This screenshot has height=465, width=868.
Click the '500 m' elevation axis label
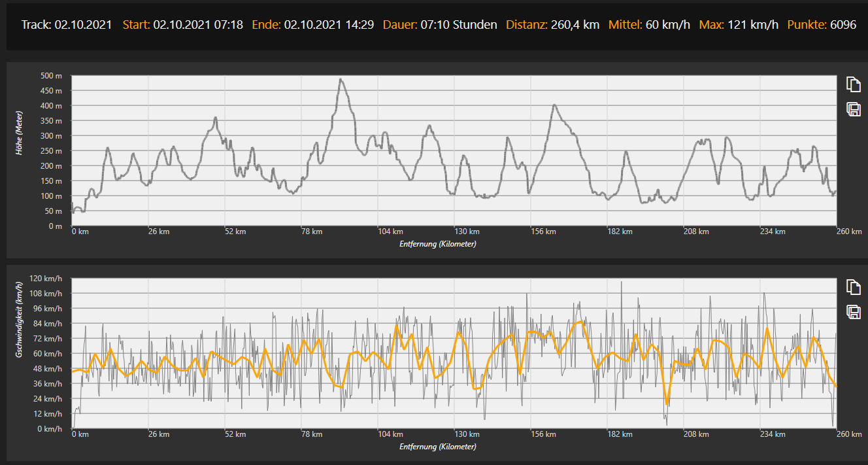coord(50,76)
